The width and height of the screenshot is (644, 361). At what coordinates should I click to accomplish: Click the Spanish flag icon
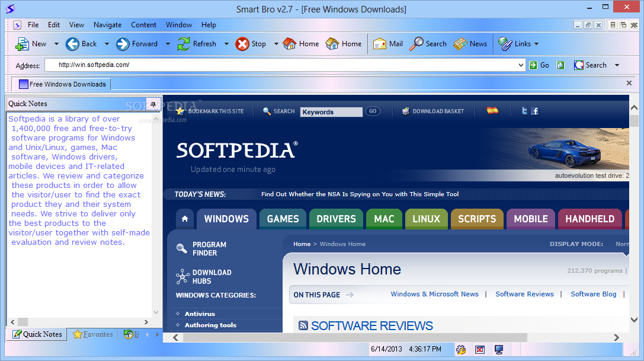(x=492, y=110)
